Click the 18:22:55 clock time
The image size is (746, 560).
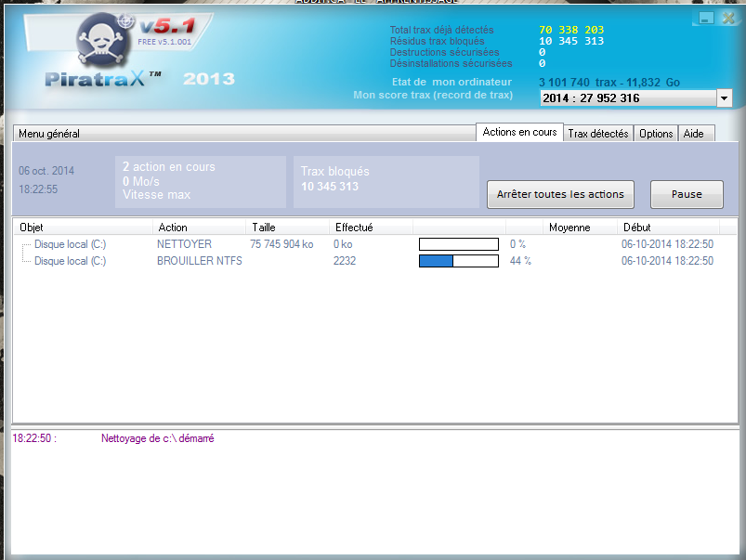(x=38, y=189)
